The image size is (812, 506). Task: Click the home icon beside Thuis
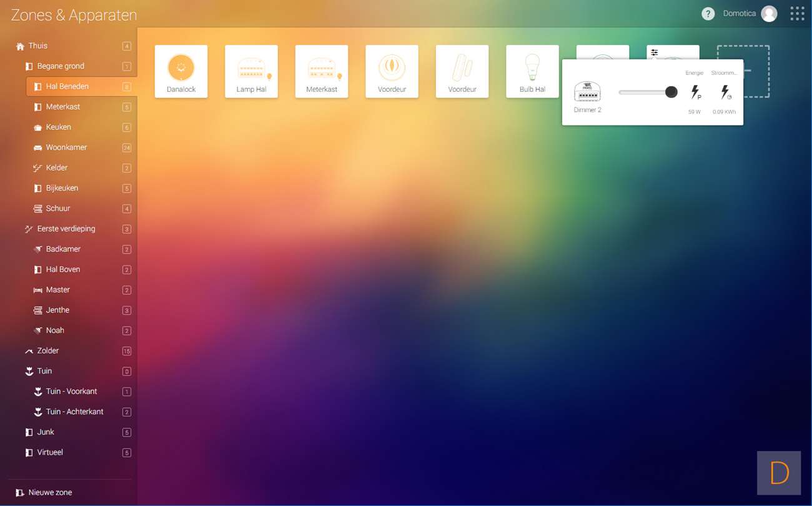pos(20,46)
